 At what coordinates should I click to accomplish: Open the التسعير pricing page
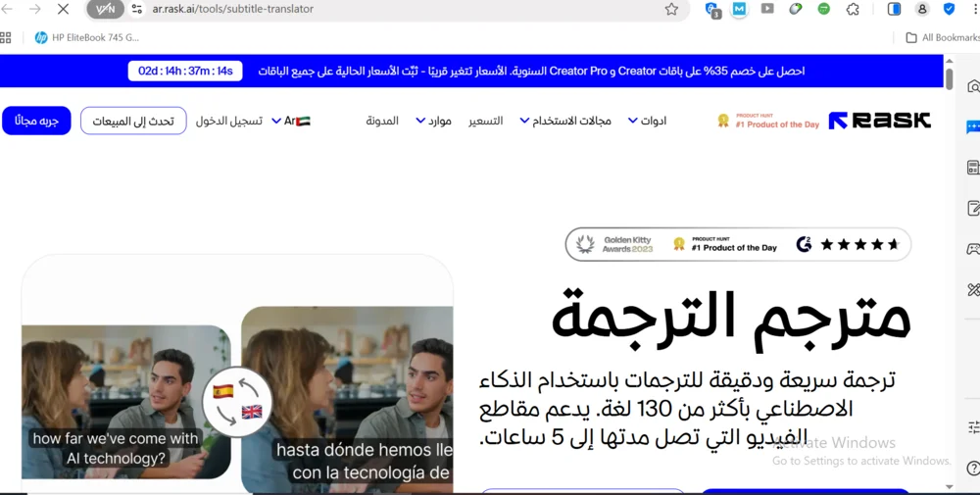click(x=486, y=121)
